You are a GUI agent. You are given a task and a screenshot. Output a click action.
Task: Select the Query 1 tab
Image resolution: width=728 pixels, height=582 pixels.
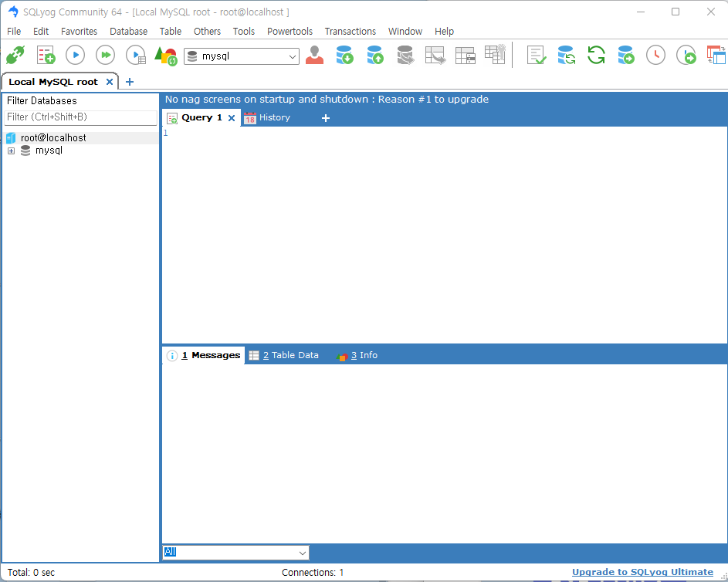[x=201, y=117]
